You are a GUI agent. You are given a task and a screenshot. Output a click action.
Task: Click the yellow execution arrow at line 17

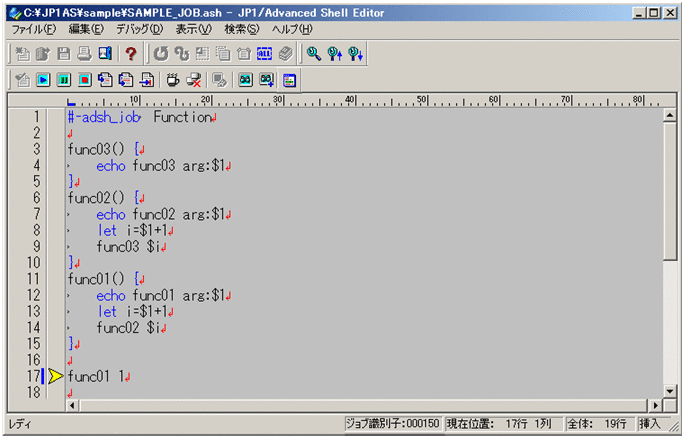click(55, 376)
